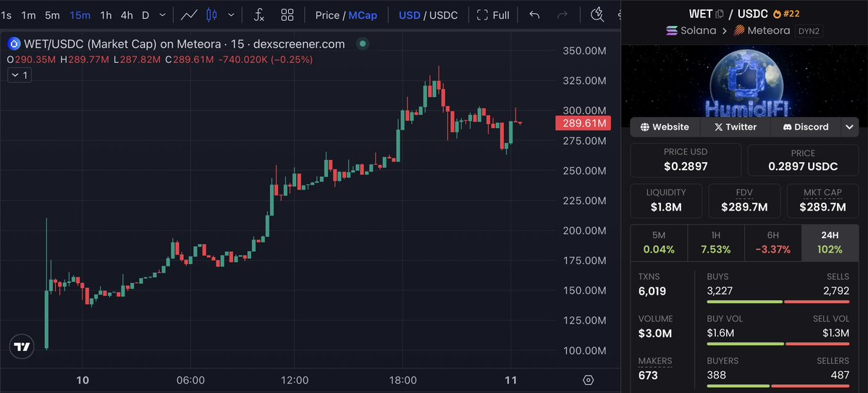Switch to the 6H stats tab
The image size is (868, 393).
773,242
